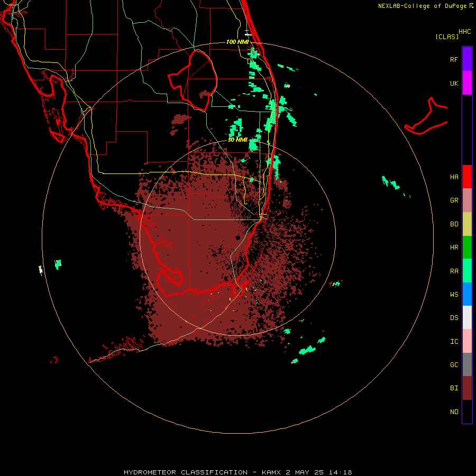Click the WS legend label
The height and width of the screenshot is (476, 476).
[x=454, y=295]
